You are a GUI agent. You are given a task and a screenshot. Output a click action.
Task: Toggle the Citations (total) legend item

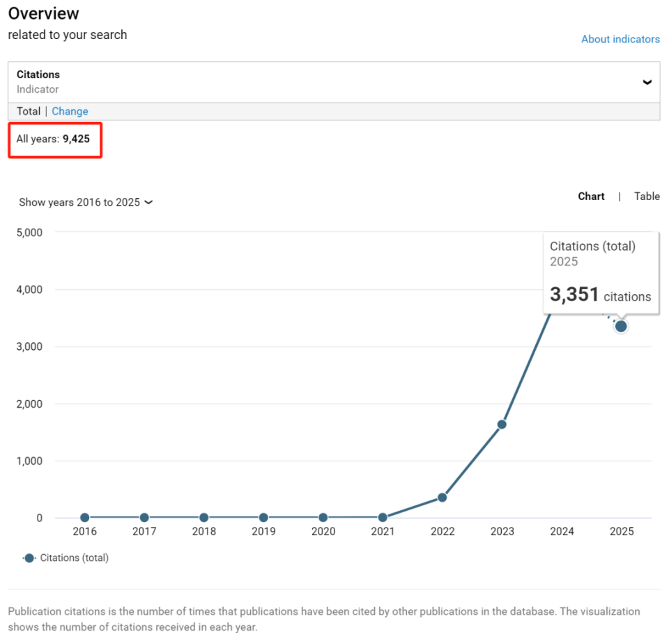click(x=74, y=558)
